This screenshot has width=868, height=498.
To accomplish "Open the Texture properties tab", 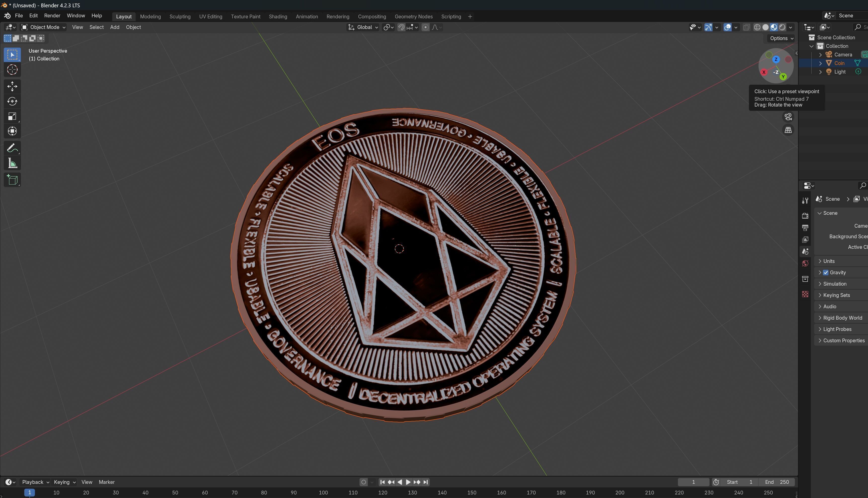I will 805,294.
